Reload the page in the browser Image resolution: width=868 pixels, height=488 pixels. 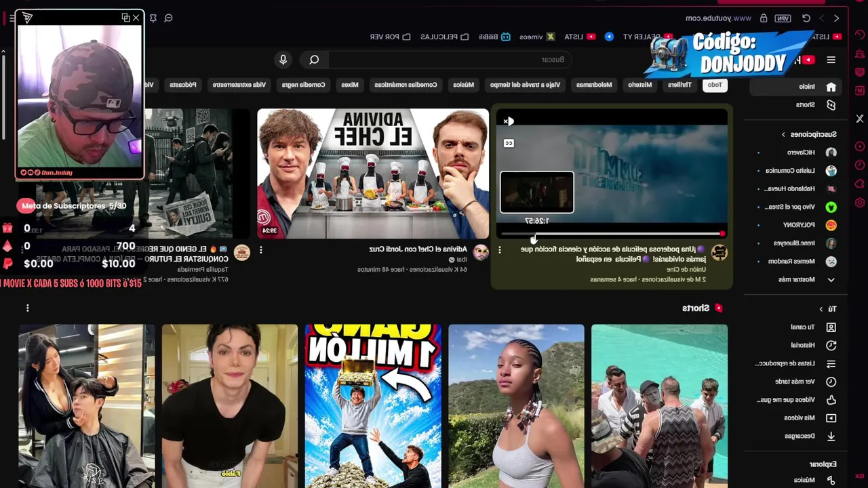(806, 18)
